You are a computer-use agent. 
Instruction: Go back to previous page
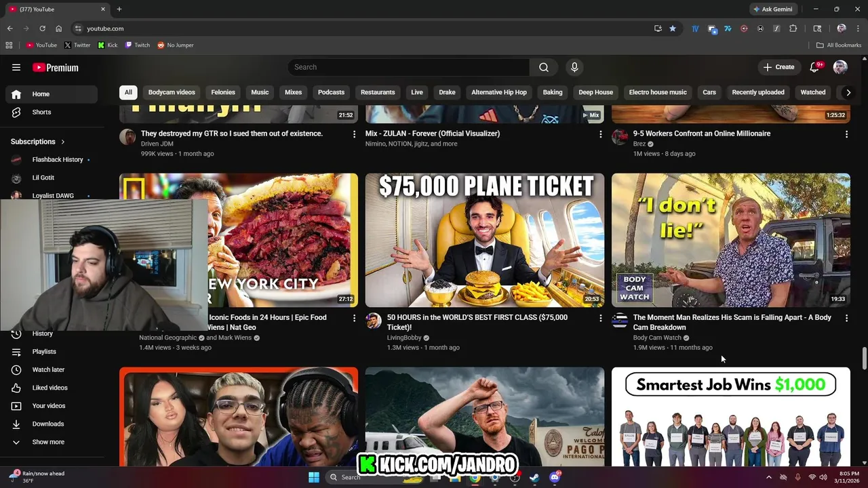[9, 28]
